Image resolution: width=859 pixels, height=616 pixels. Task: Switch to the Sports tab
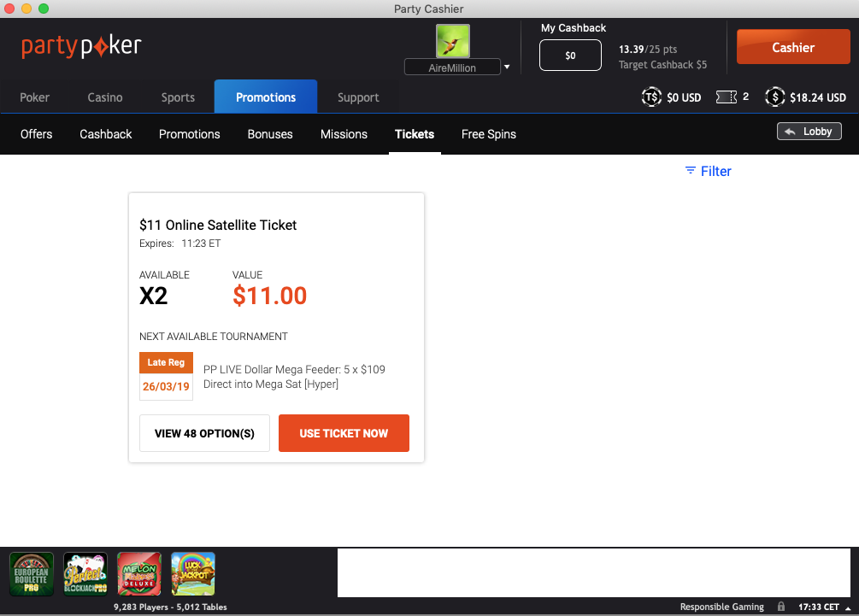pos(178,97)
